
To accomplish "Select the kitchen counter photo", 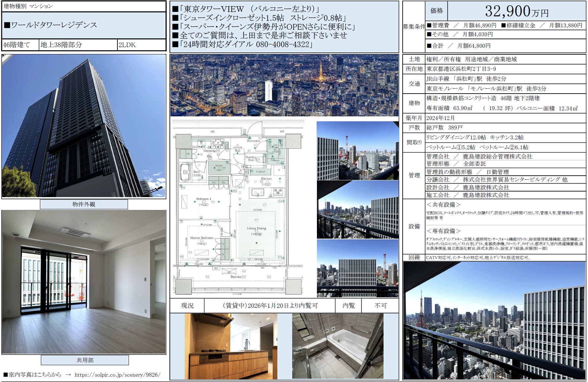I will pyautogui.click(x=231, y=346).
